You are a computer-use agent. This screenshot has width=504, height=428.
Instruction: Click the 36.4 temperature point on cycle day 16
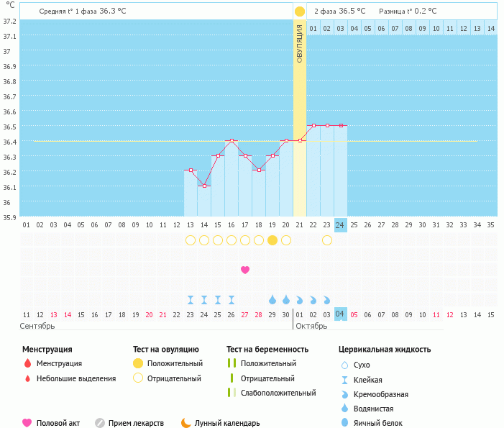pos(232,141)
